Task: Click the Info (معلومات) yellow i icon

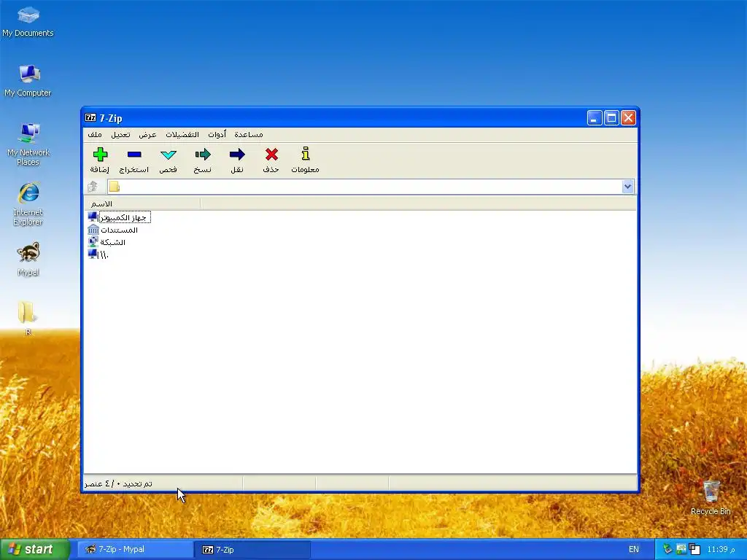Action: (306, 153)
